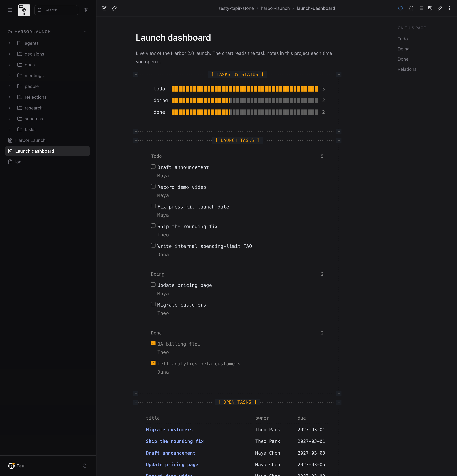
Task: Click the Search input field
Action: pyautogui.click(x=56, y=10)
